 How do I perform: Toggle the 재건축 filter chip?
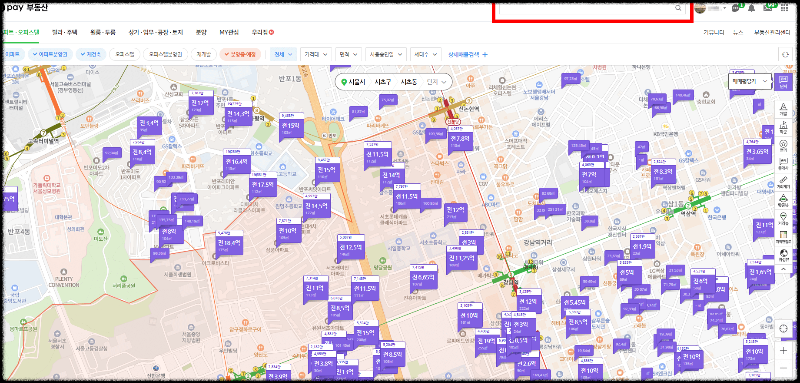coord(91,54)
